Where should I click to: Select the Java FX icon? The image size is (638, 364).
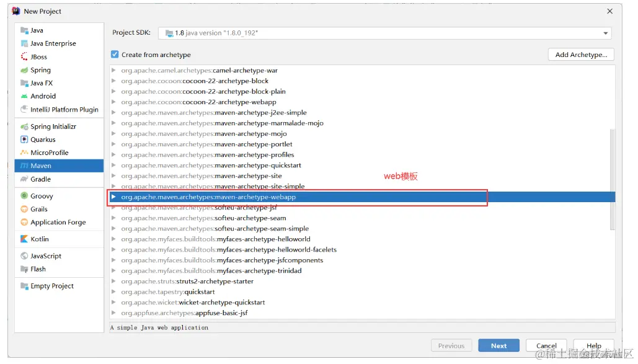pyautogui.click(x=24, y=83)
